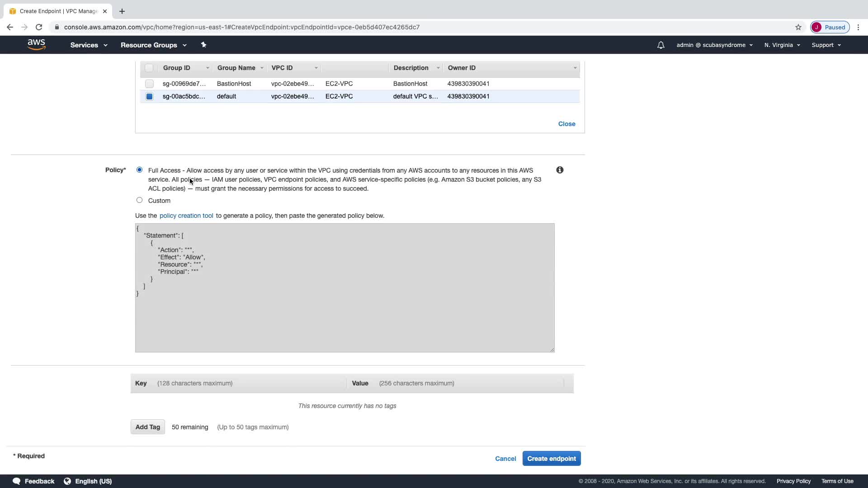Click the policy info icon
Image resolution: width=868 pixels, height=488 pixels.
(x=560, y=170)
